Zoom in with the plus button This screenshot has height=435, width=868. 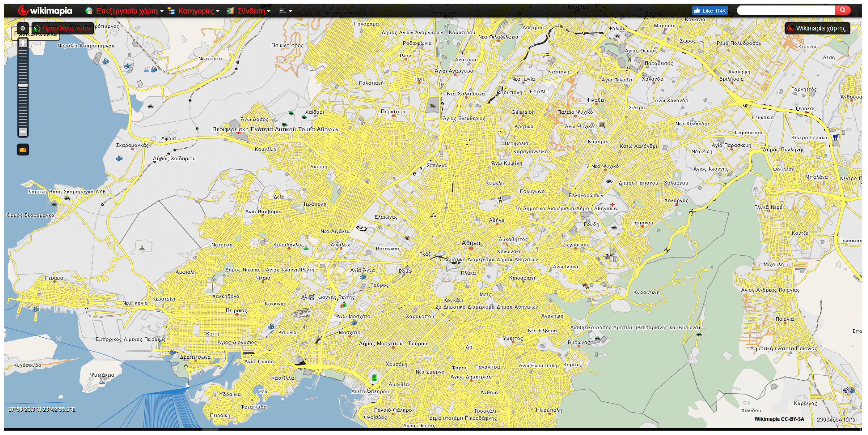[x=23, y=43]
